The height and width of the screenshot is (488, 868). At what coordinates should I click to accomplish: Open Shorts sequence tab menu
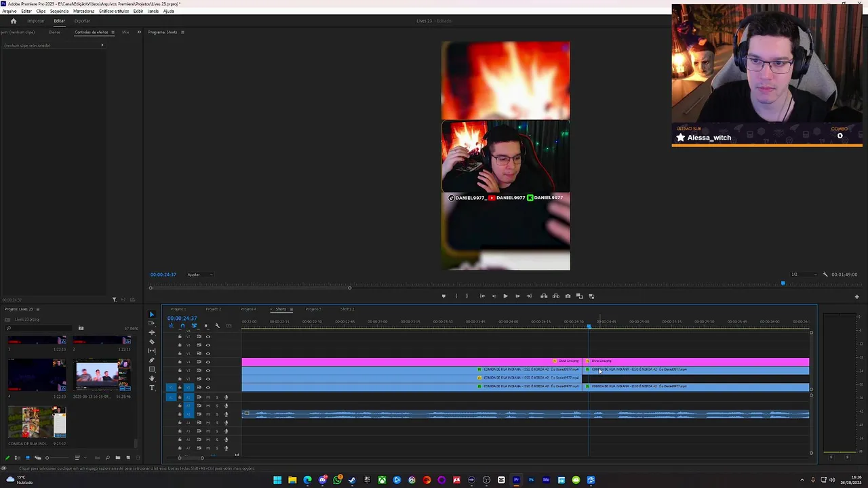tap(291, 309)
